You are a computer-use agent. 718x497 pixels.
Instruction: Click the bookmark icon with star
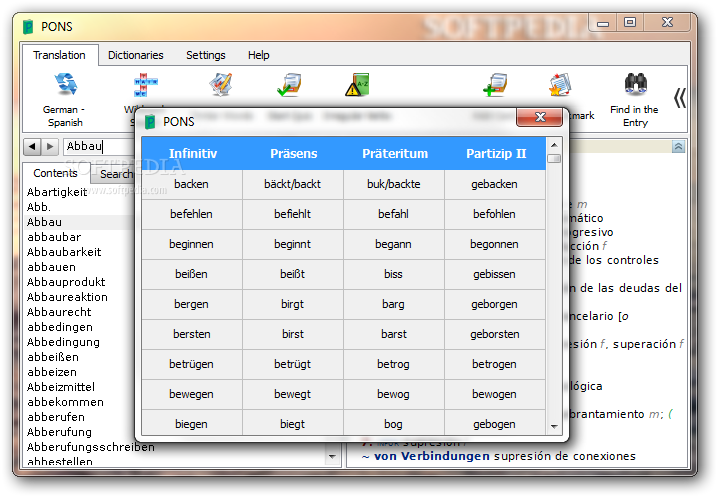point(560,85)
